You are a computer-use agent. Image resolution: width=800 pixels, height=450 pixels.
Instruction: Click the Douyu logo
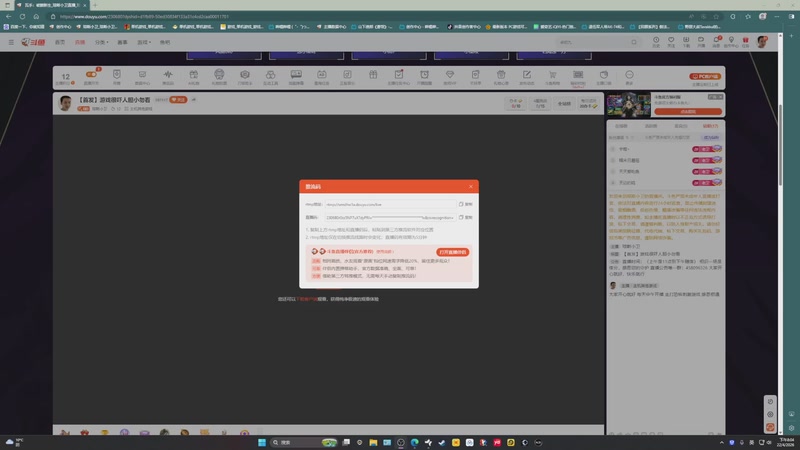(x=33, y=42)
